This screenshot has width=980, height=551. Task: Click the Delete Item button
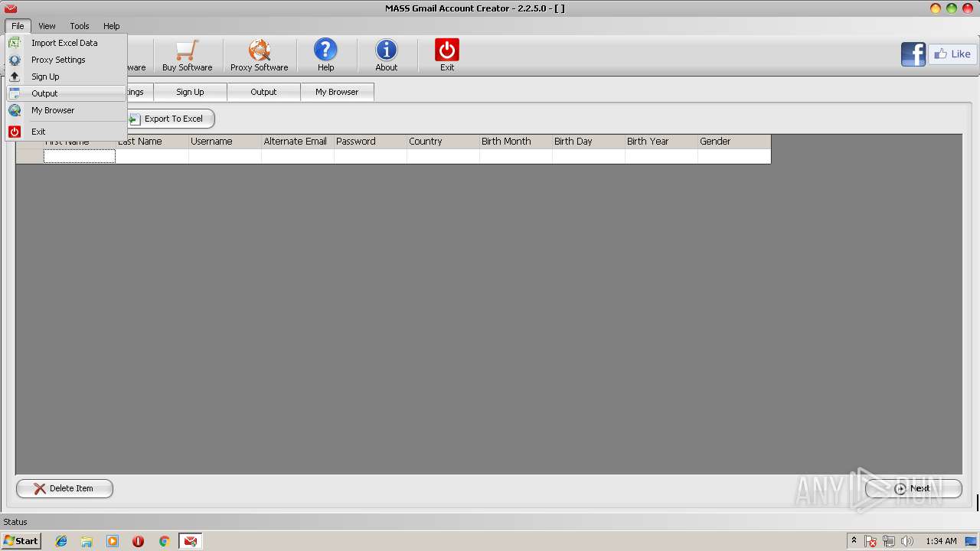coord(64,488)
